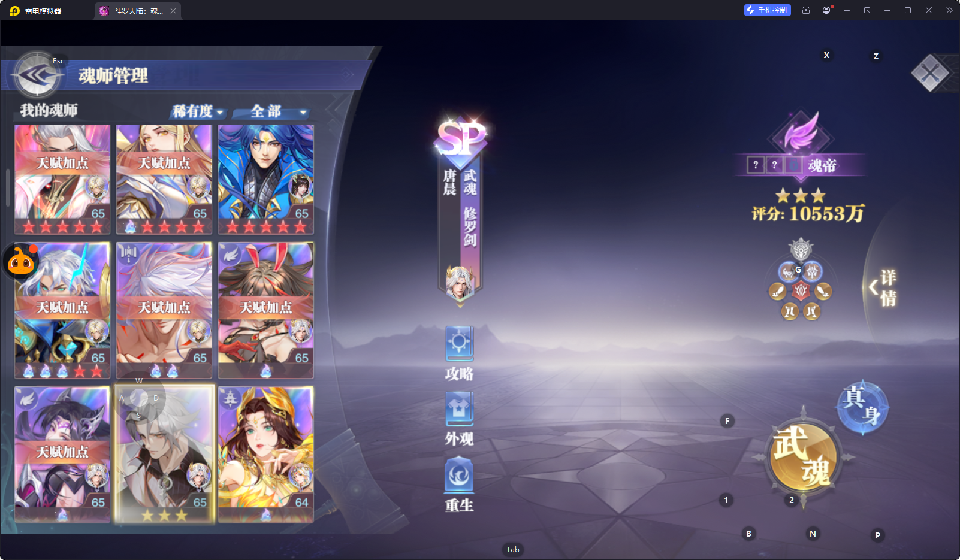Click the 修罗剑 name on the banner

(x=470, y=226)
